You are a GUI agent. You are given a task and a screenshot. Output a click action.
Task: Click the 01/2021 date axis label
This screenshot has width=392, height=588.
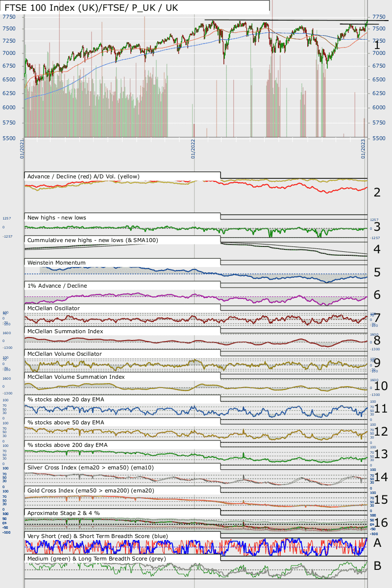point(22,148)
